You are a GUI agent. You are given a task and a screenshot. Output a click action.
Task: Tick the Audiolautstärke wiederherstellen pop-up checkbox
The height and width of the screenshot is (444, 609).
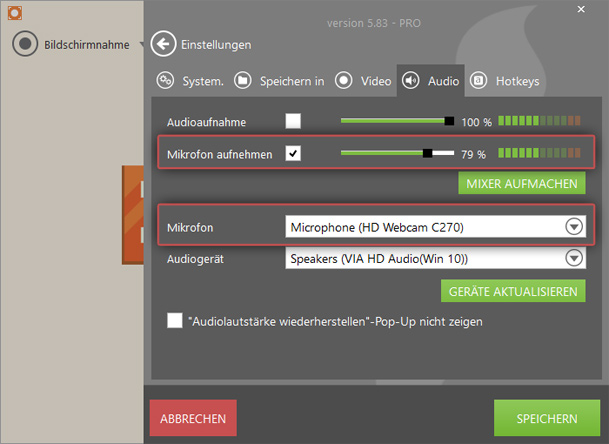(175, 320)
